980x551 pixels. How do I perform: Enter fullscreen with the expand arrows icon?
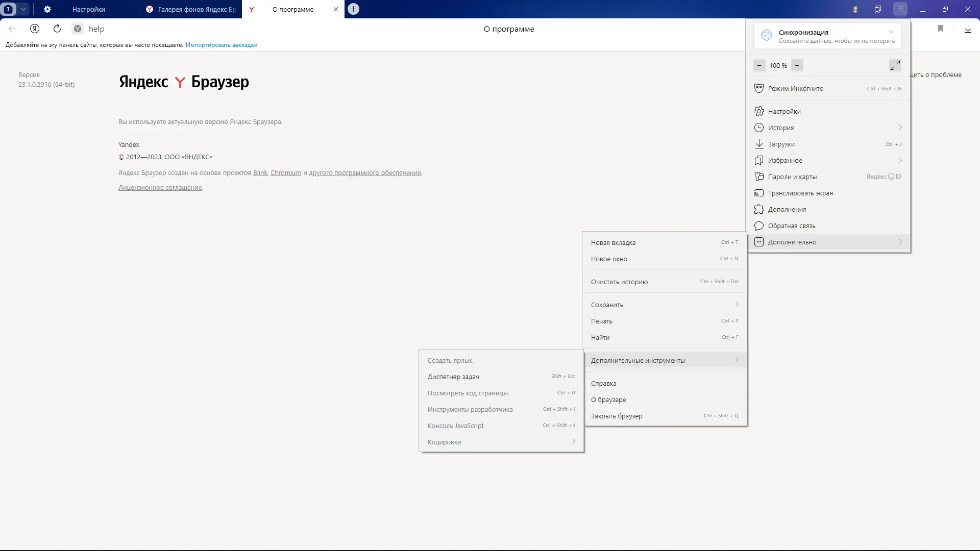tap(895, 65)
